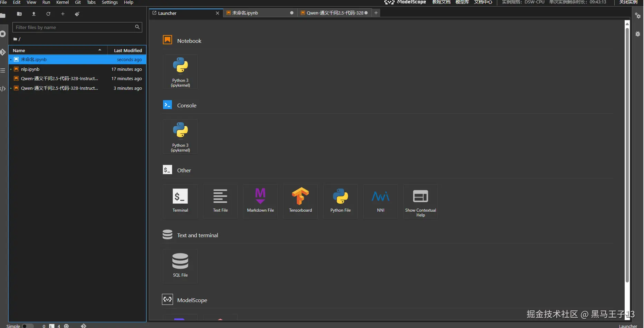The width and height of the screenshot is (644, 328).
Task: Open the Kernel menu
Action: pos(63,2)
